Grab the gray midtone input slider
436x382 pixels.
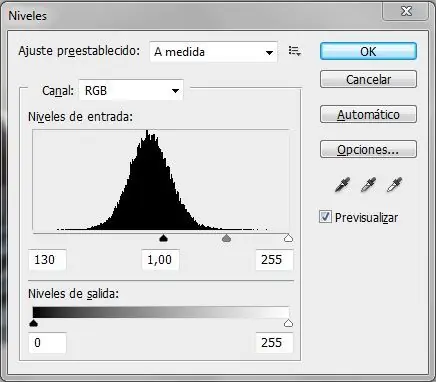pos(226,238)
